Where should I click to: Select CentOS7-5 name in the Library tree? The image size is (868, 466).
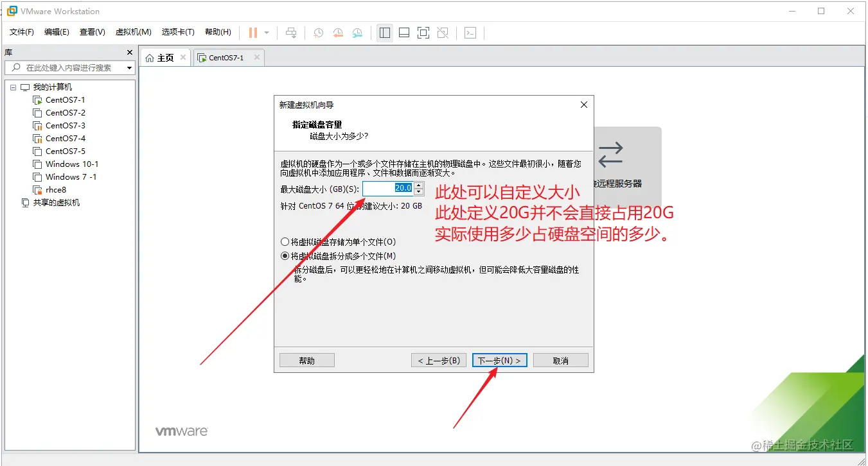pos(65,151)
